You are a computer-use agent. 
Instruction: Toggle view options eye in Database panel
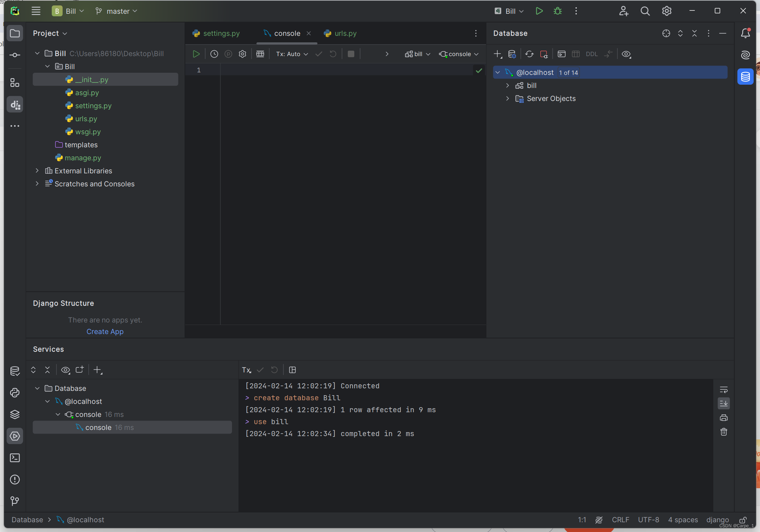pos(626,54)
